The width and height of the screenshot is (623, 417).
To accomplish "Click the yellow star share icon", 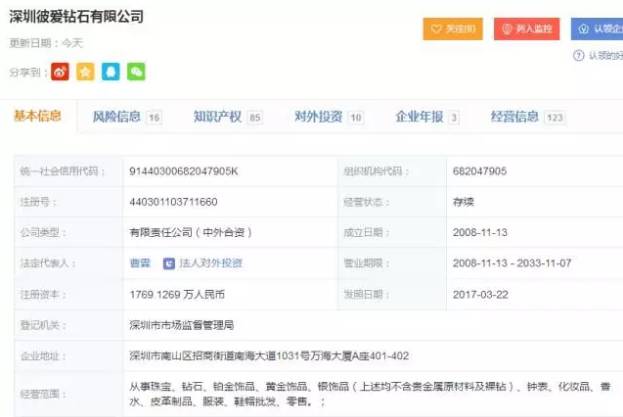I will click(x=86, y=71).
